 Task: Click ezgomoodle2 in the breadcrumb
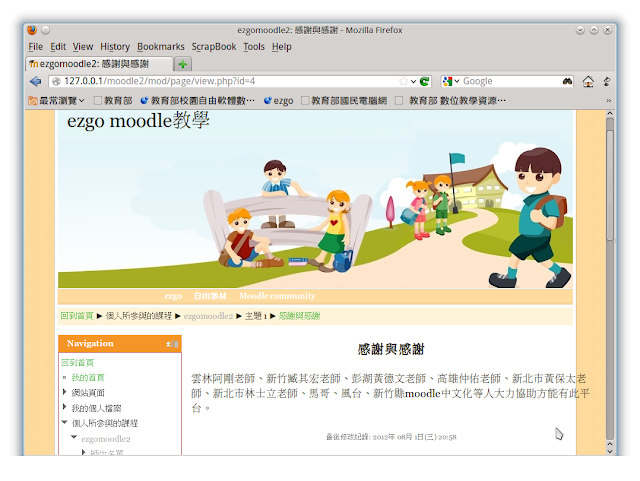pos(208,316)
